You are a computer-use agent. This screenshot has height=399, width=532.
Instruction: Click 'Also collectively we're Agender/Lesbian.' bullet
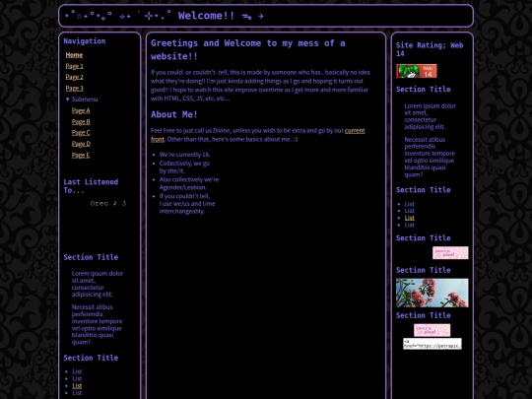pos(189,183)
